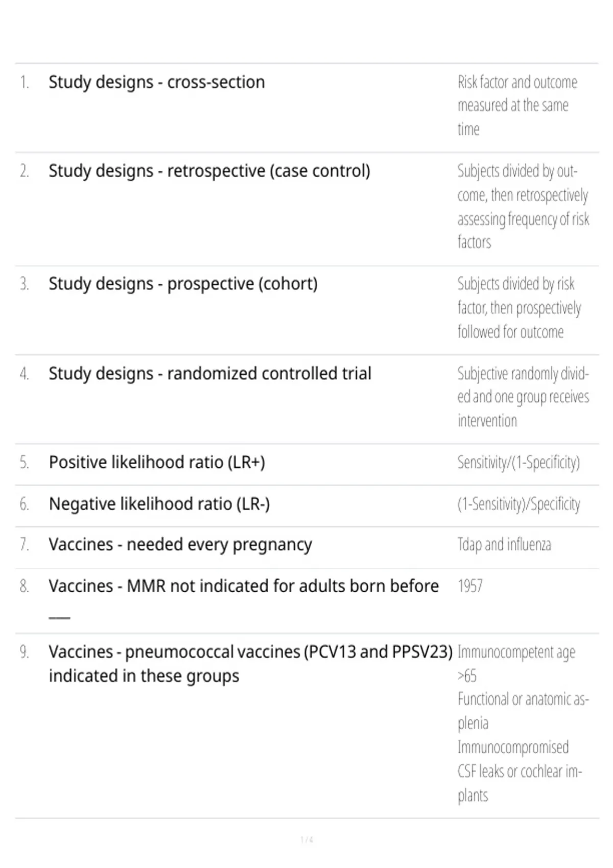Click definition 'Risk factor and outcome measured'

[517, 106]
